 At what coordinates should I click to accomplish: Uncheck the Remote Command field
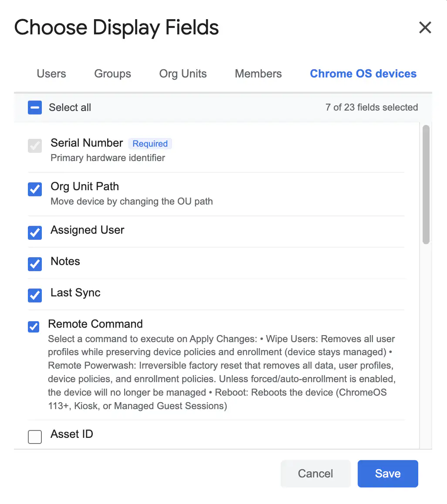[34, 326]
